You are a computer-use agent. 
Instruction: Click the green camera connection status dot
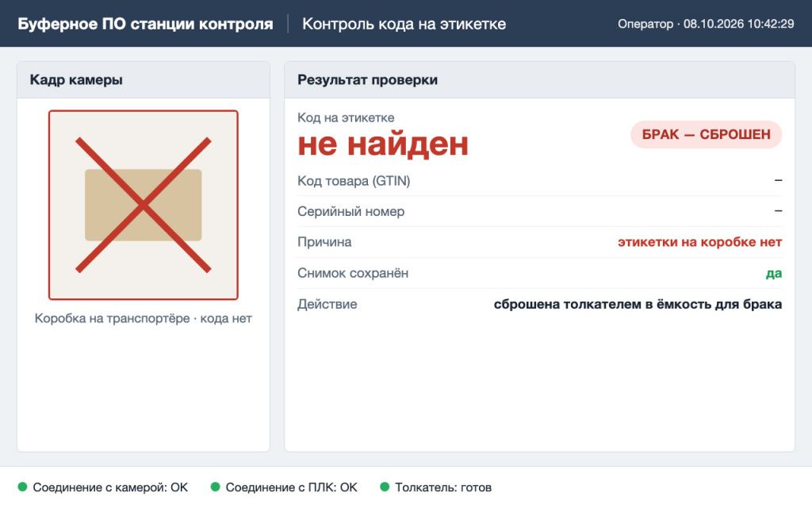pos(22,487)
